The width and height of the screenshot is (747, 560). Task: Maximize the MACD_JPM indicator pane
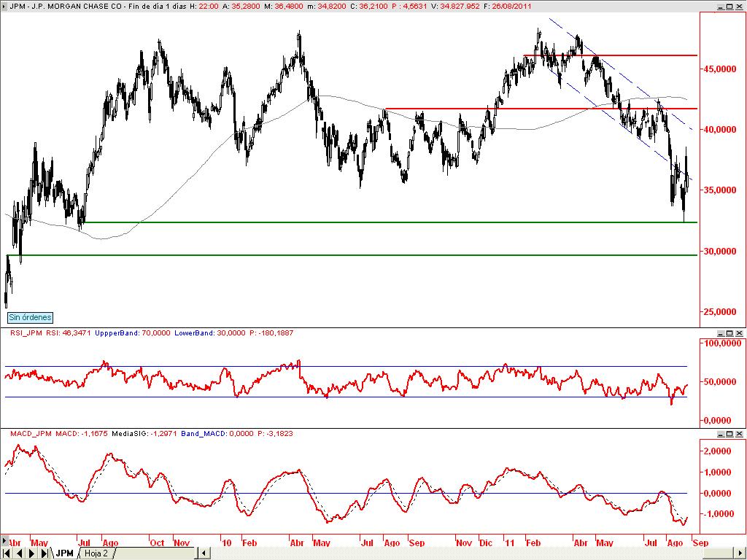[x=730, y=434]
